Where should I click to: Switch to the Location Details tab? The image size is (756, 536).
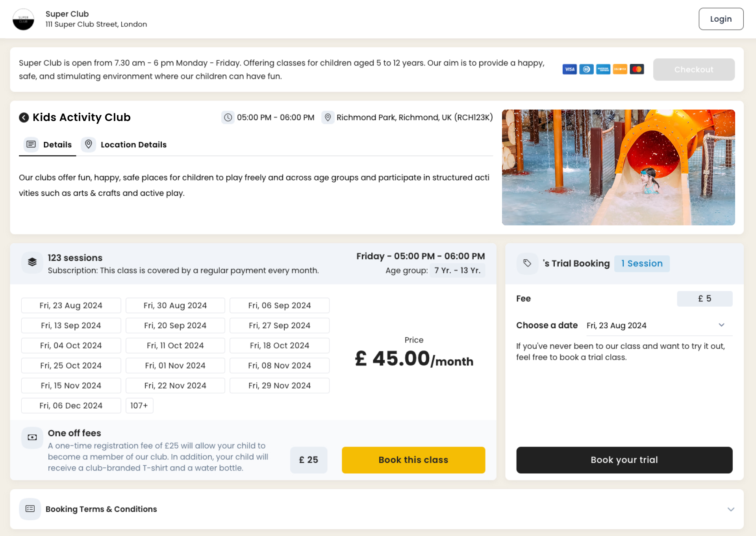point(124,145)
